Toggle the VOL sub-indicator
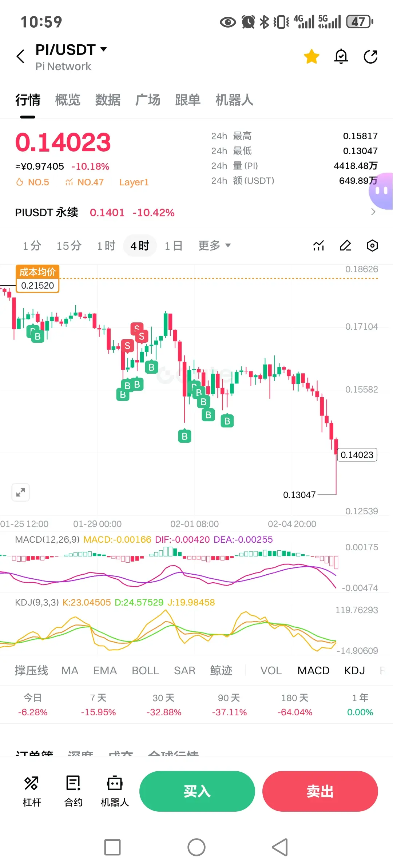This screenshot has width=393, height=868. coord(271,671)
